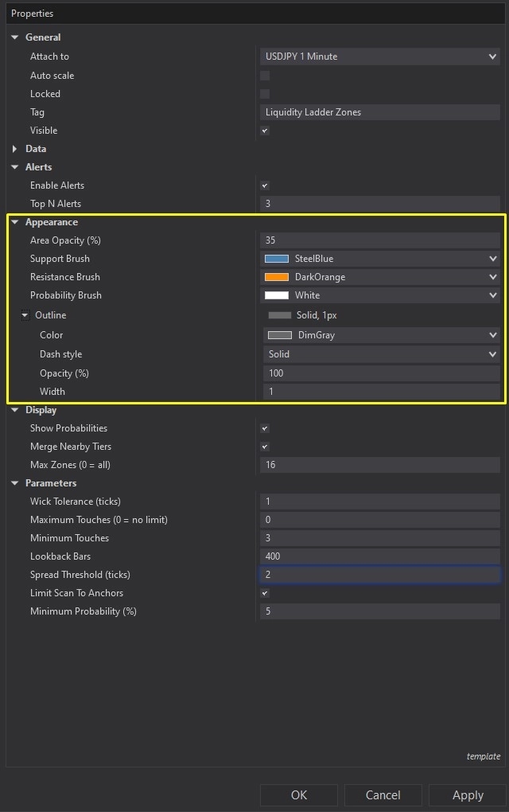Click the DimGray outline color swatch
Screen dimensions: 509x812
[x=279, y=335]
